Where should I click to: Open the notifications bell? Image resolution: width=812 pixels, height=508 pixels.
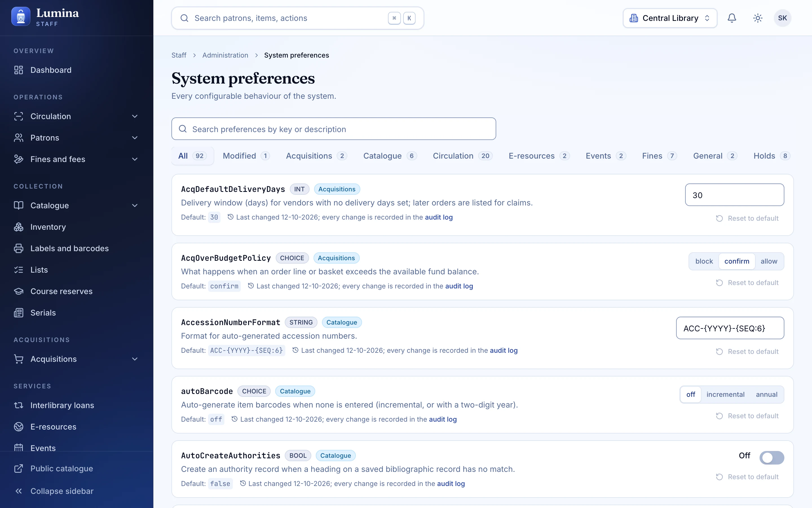tap(732, 18)
